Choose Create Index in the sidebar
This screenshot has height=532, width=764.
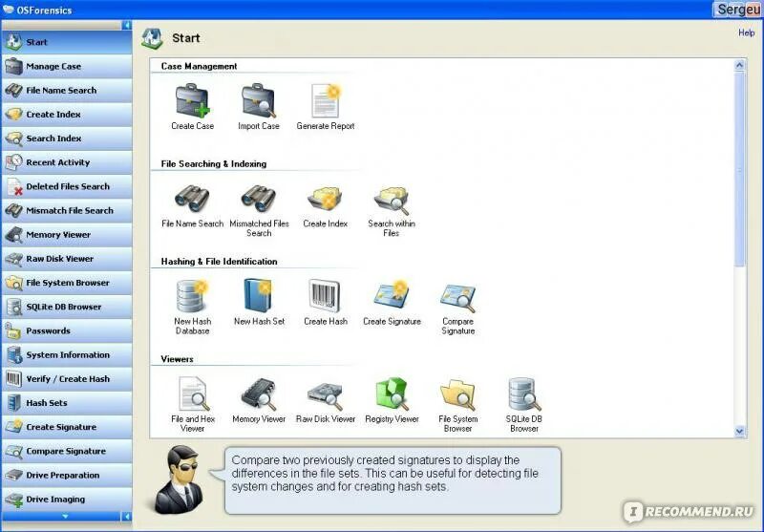(67, 115)
